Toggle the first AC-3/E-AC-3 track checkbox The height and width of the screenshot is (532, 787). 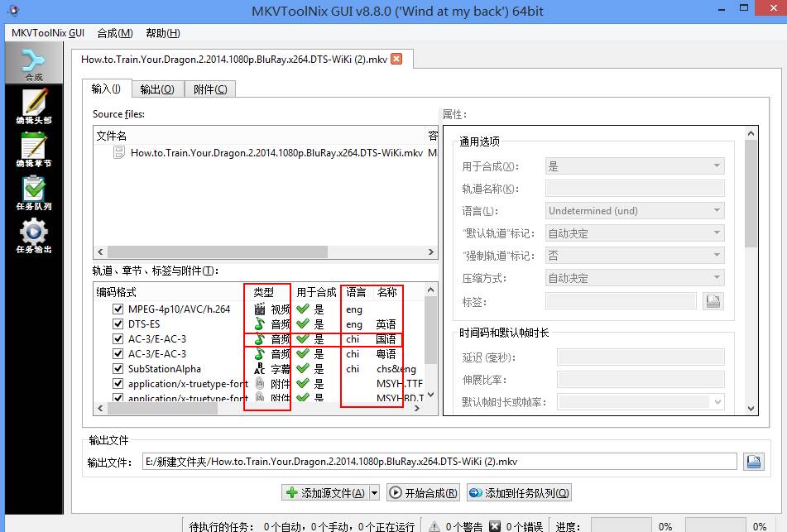118,338
